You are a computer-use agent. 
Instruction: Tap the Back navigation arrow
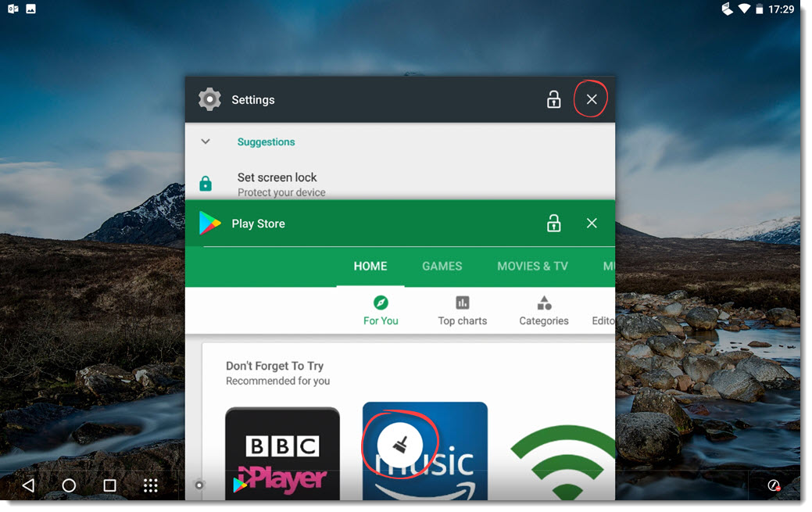pyautogui.click(x=28, y=485)
